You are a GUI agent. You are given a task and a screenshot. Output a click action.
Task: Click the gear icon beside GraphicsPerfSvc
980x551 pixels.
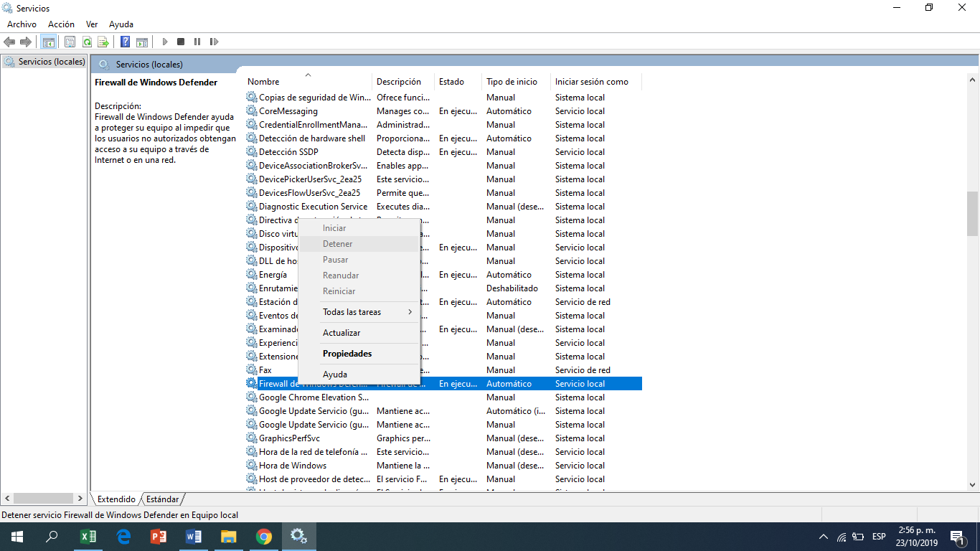[x=252, y=438]
